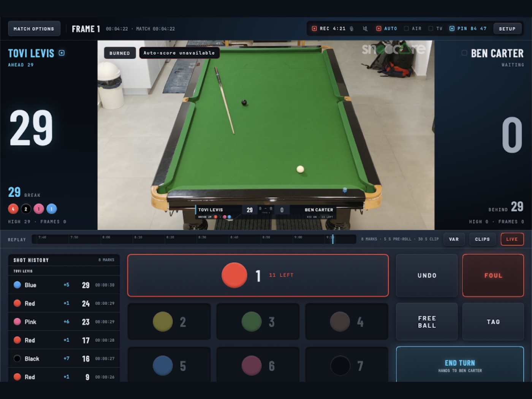Select the Red shot row scoring 24
Image resolution: width=532 pixels, height=399 pixels.
tap(64, 303)
